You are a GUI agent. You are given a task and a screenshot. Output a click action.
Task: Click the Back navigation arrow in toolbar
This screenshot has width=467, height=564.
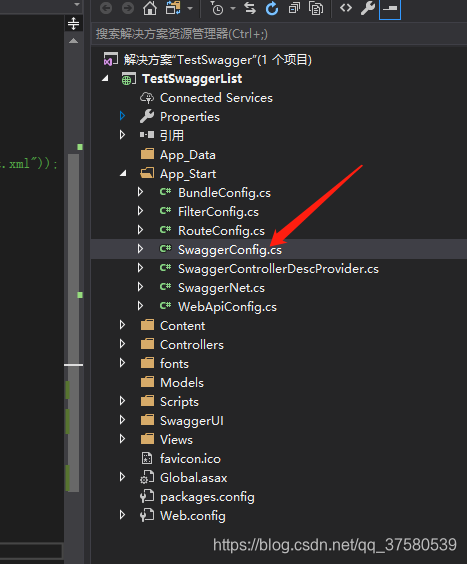point(106,8)
